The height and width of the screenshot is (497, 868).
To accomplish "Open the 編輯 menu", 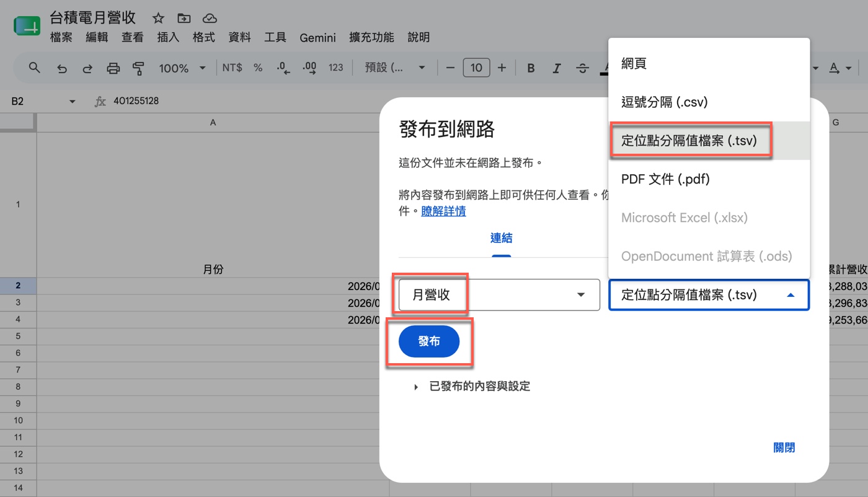I will pyautogui.click(x=97, y=37).
